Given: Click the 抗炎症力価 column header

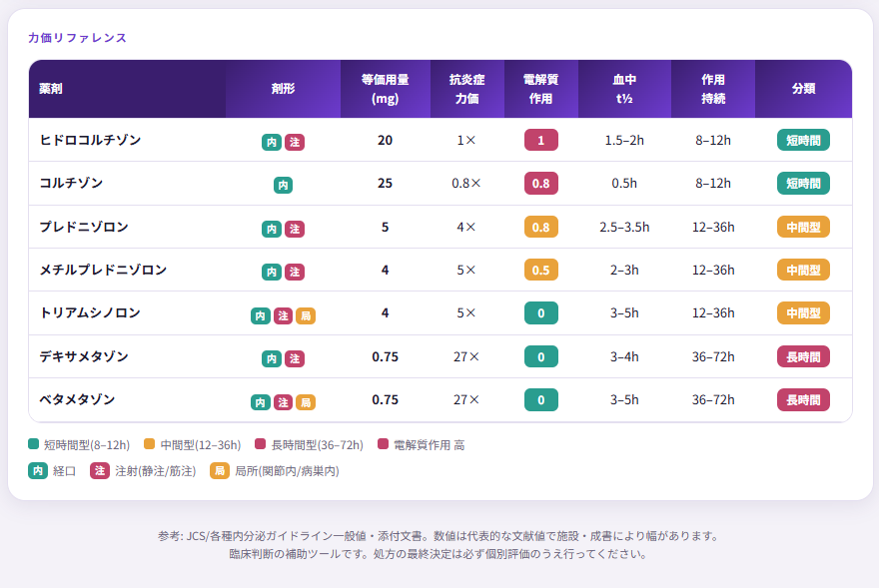Looking at the screenshot, I should click(x=467, y=89).
